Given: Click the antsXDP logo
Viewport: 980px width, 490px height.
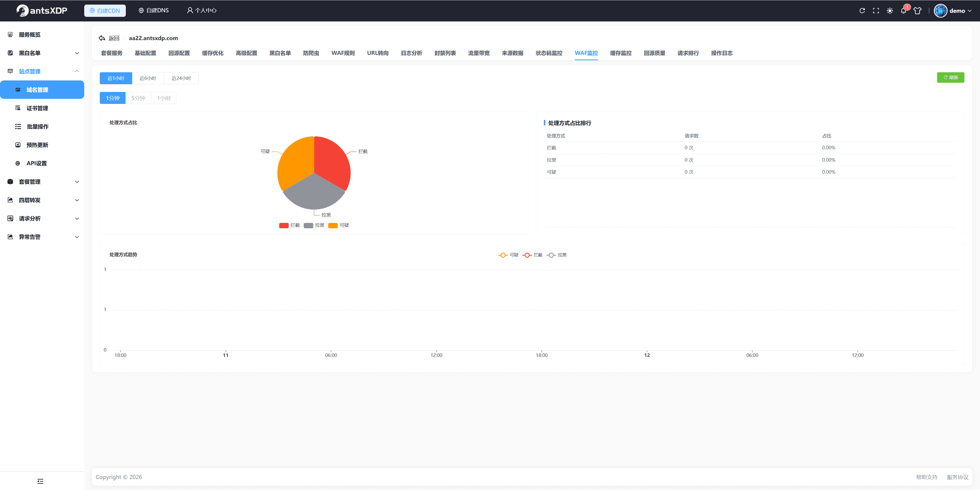Looking at the screenshot, I should click(x=42, y=10).
